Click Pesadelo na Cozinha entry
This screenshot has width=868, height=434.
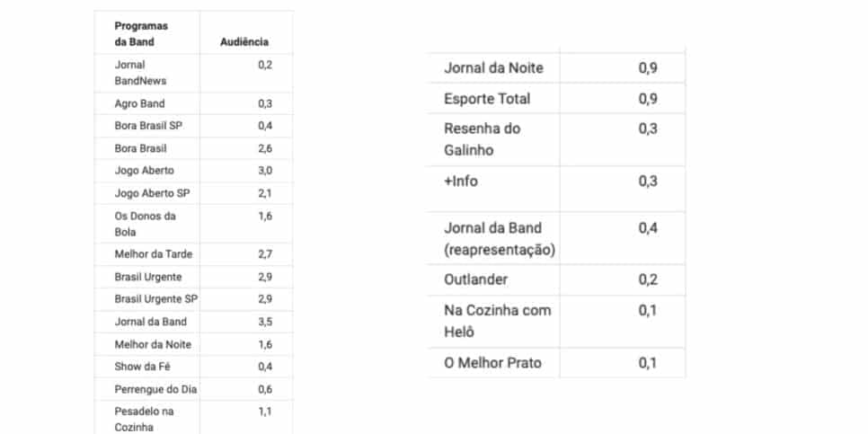[144, 419]
